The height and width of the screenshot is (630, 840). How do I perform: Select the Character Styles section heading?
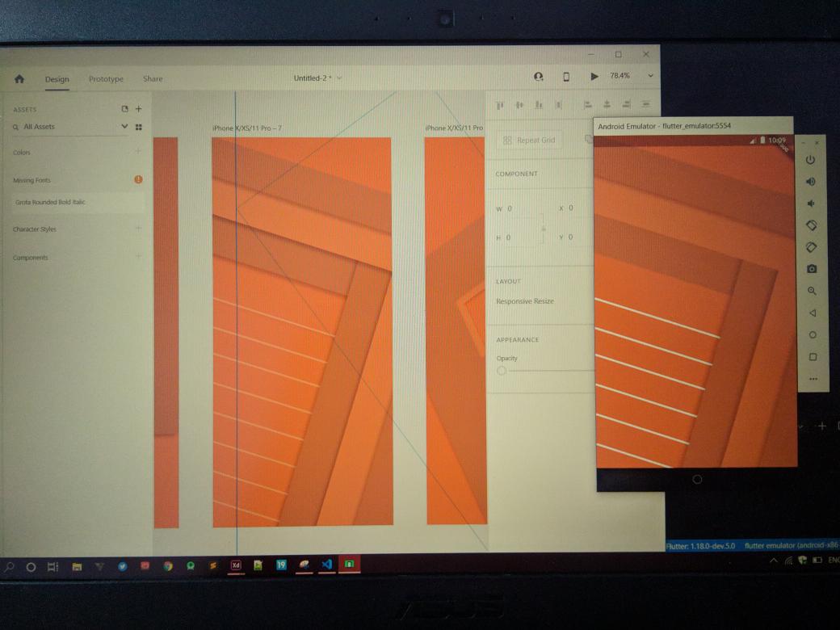(x=34, y=229)
